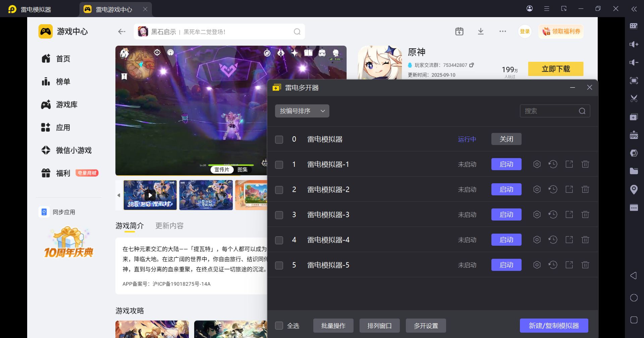Click the 领取福利券 button
This screenshot has height=338, width=644.
click(x=561, y=32)
